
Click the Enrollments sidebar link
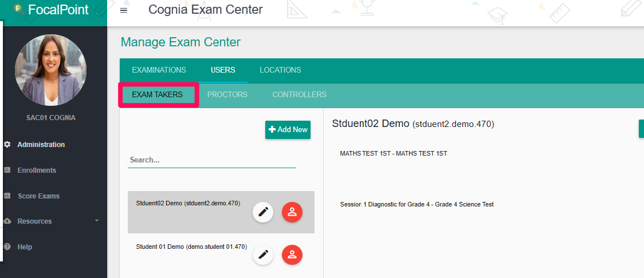37,170
